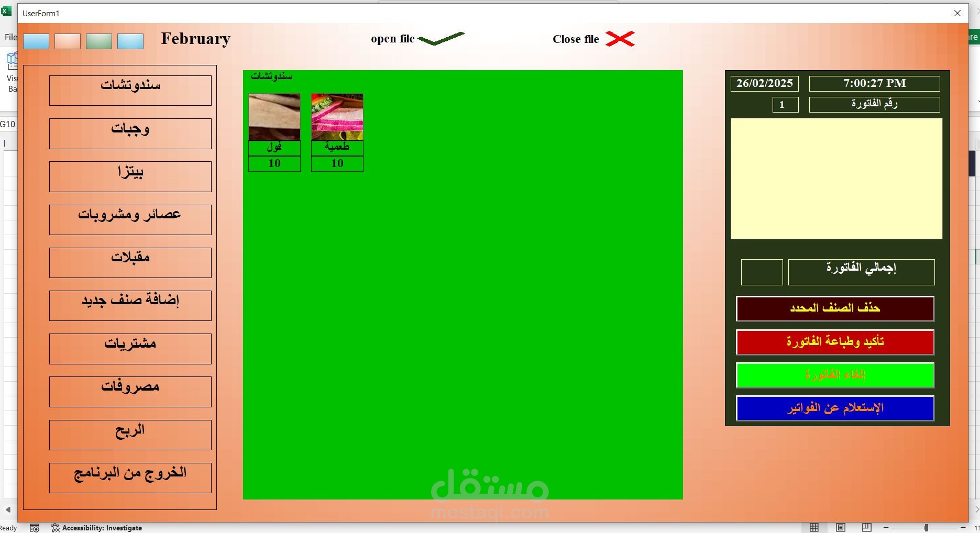Open the الربح section
This screenshot has height=533, width=980.
coord(130,435)
